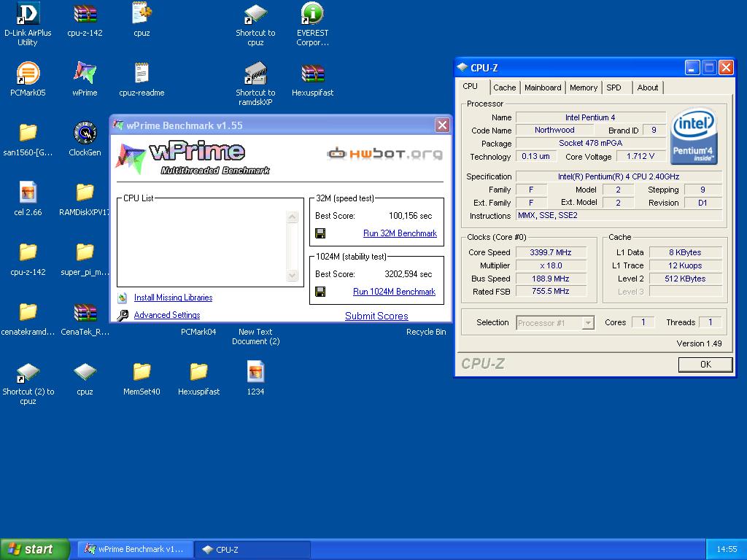Close the wPrime Benchmark window
Image resolution: width=747 pixels, height=560 pixels.
coord(442,125)
